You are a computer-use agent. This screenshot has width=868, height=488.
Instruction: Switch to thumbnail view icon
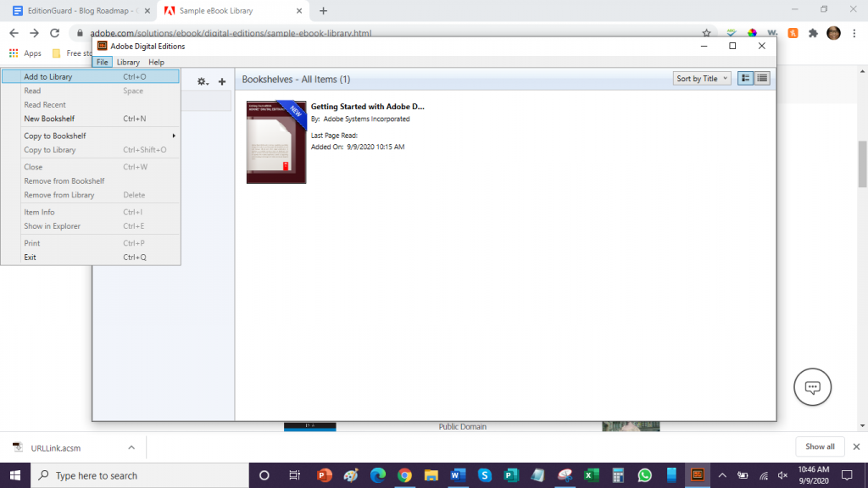746,79
